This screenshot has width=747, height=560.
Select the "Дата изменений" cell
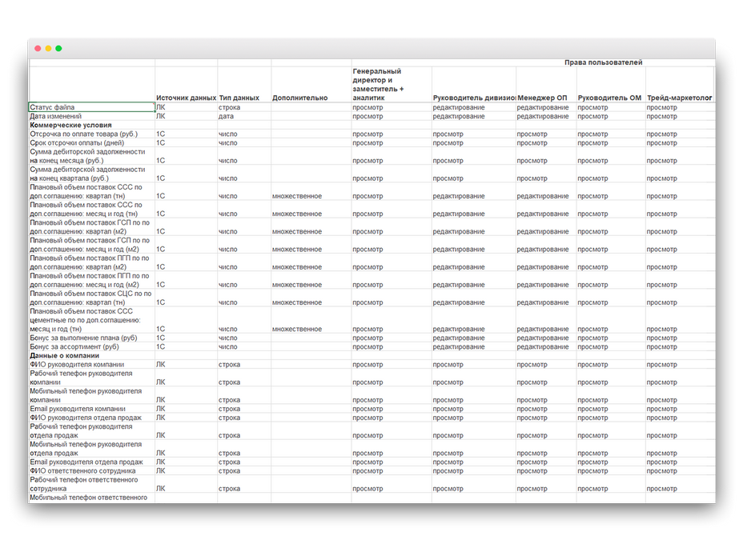click(x=62, y=117)
